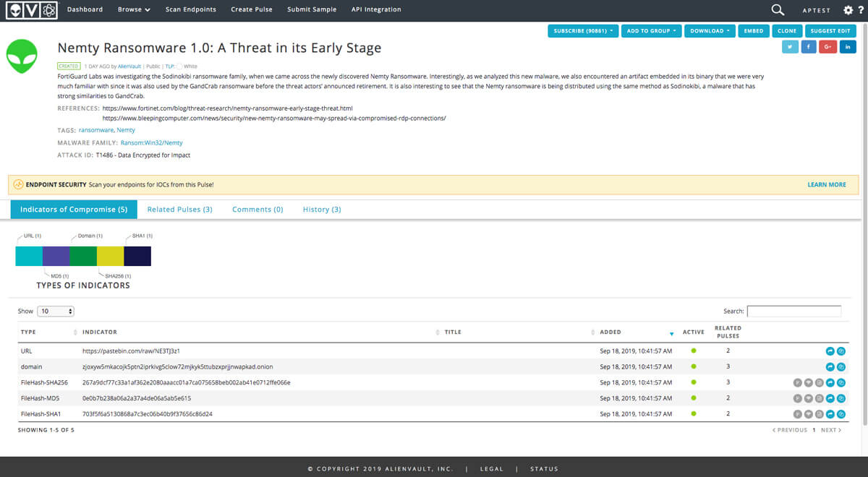Click rightmost blue icon in pastebin URL row
Screen dimensions: 868x477
841,351
